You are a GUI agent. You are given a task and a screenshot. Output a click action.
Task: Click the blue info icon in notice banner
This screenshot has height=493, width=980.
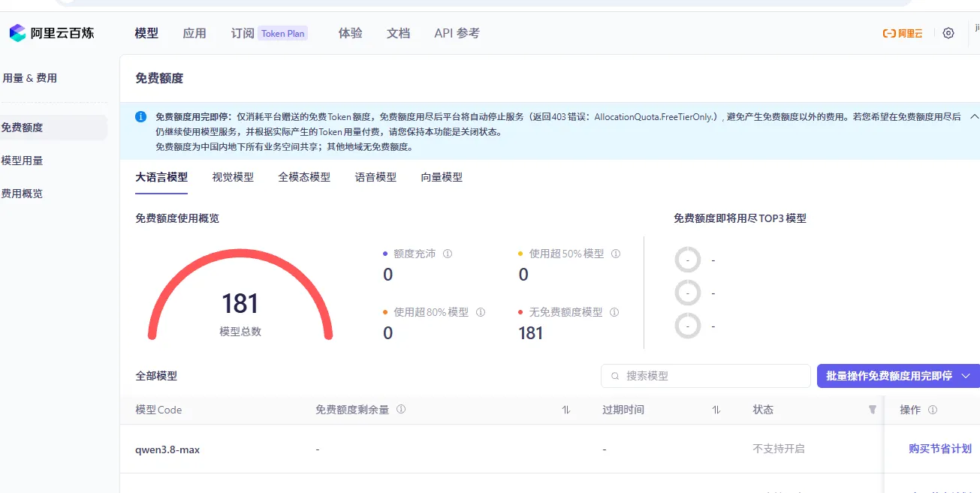coord(140,116)
